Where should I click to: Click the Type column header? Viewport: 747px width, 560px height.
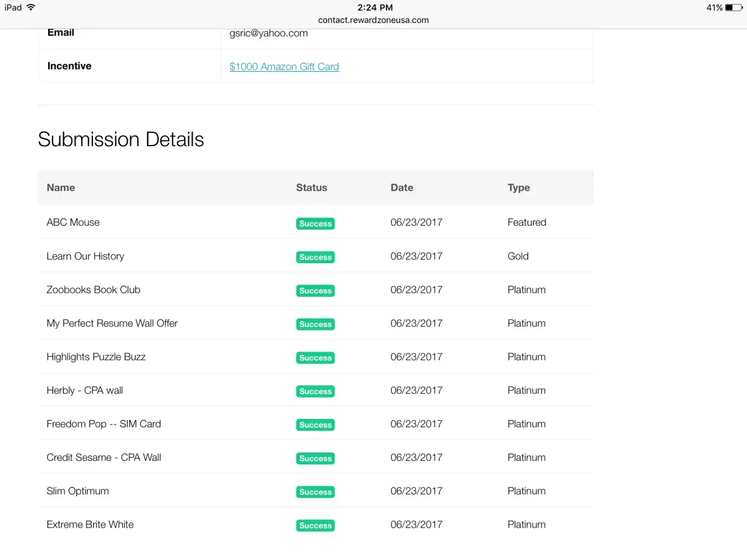click(518, 188)
